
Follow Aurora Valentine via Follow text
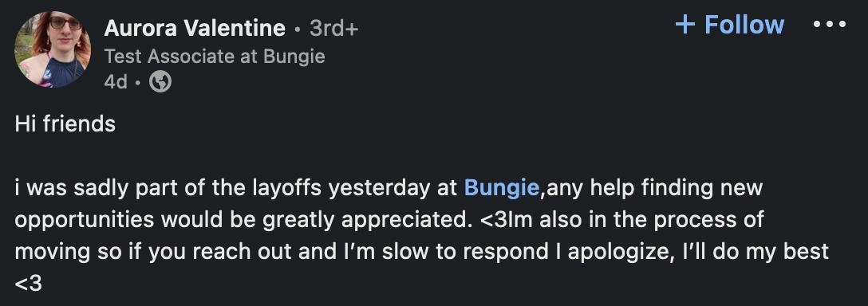tap(744, 25)
